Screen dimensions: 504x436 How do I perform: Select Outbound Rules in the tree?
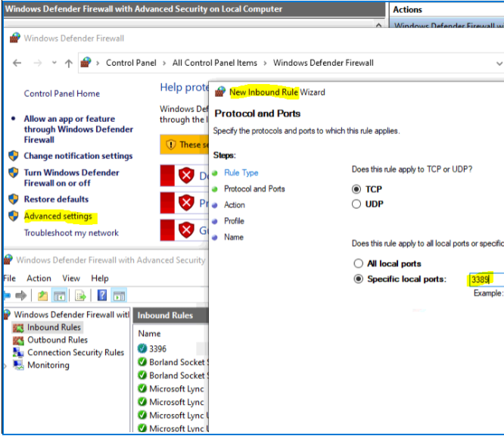58,340
